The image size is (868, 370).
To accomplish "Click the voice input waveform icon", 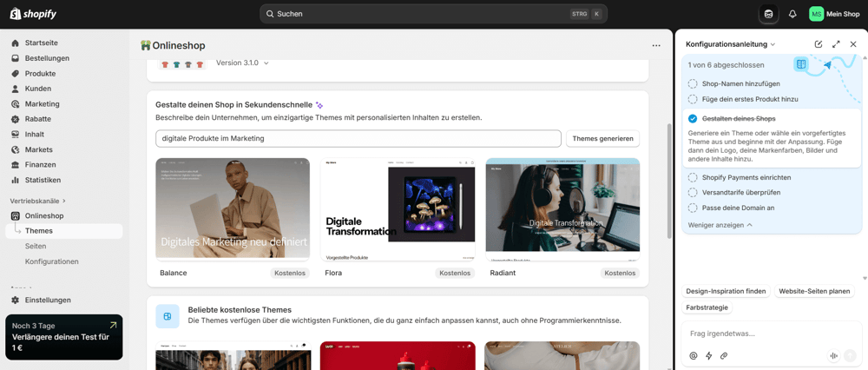I will (833, 356).
